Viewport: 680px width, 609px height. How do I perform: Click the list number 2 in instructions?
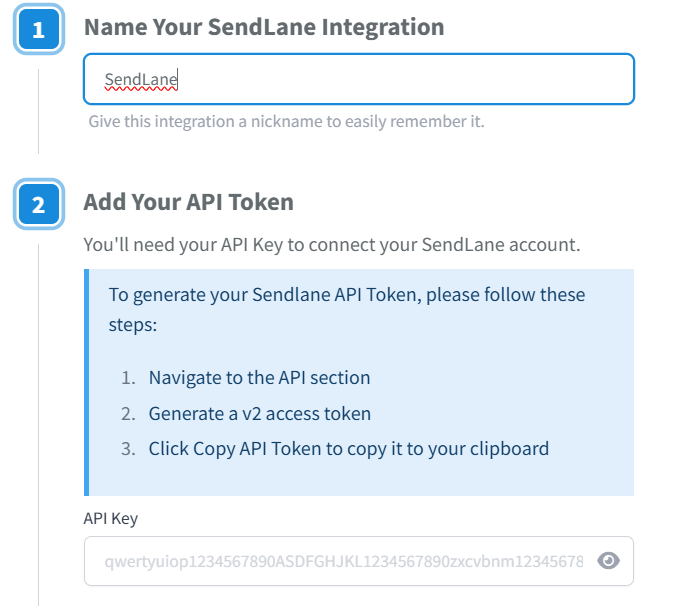(x=127, y=413)
